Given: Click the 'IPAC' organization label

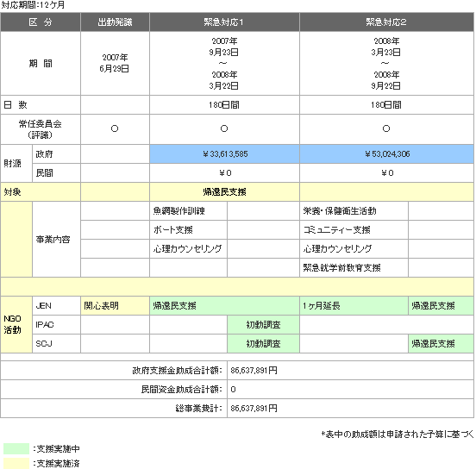Looking at the screenshot, I should pyautogui.click(x=56, y=324).
